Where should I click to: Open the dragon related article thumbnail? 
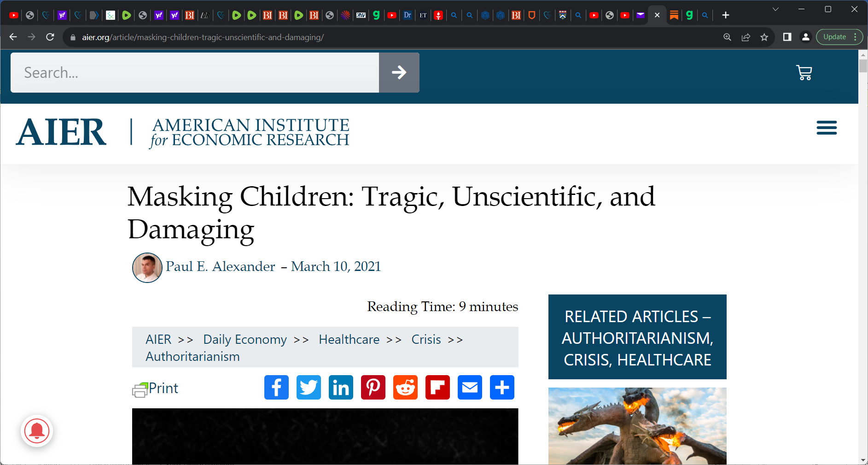pos(637,426)
